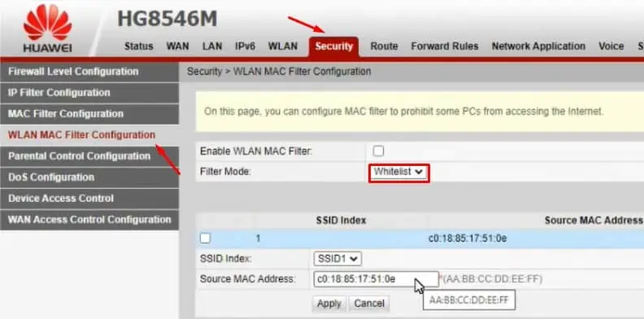Open Firewall Level Configuration
The height and width of the screenshot is (319, 644).
click(x=89, y=72)
